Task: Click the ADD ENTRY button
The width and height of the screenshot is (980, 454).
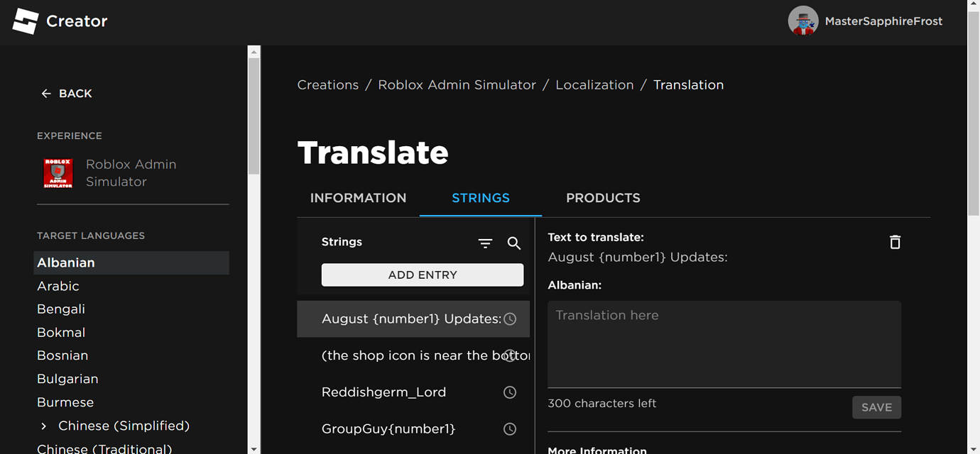Action: click(x=423, y=275)
